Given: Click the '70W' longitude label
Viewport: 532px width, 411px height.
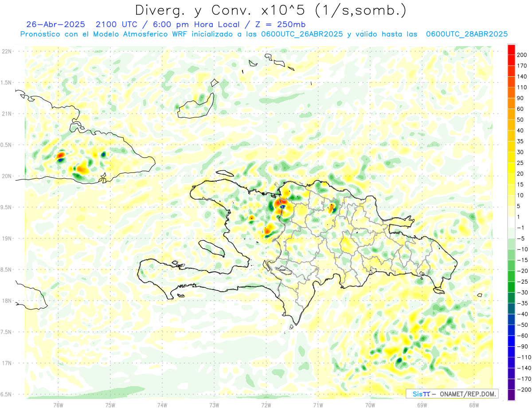Looking at the screenshot, I should (x=370, y=405).
